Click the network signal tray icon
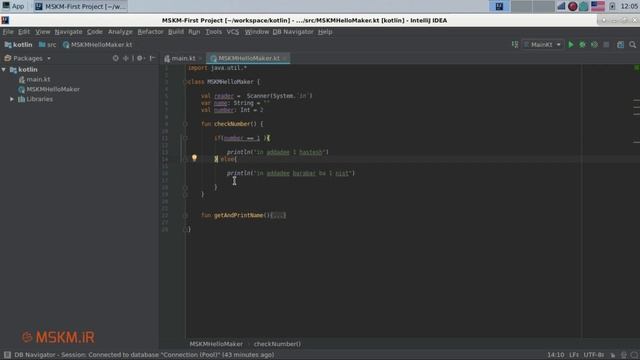 [x=562, y=6]
